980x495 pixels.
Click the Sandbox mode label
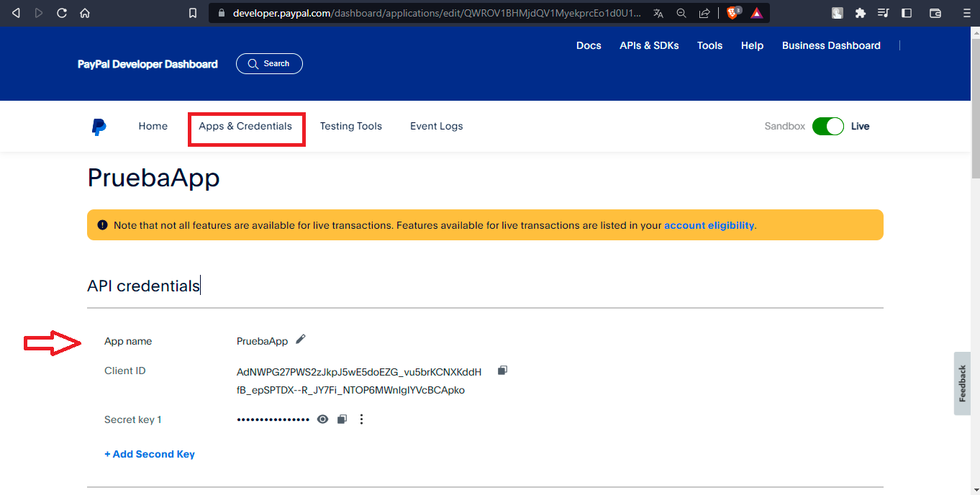click(x=785, y=126)
